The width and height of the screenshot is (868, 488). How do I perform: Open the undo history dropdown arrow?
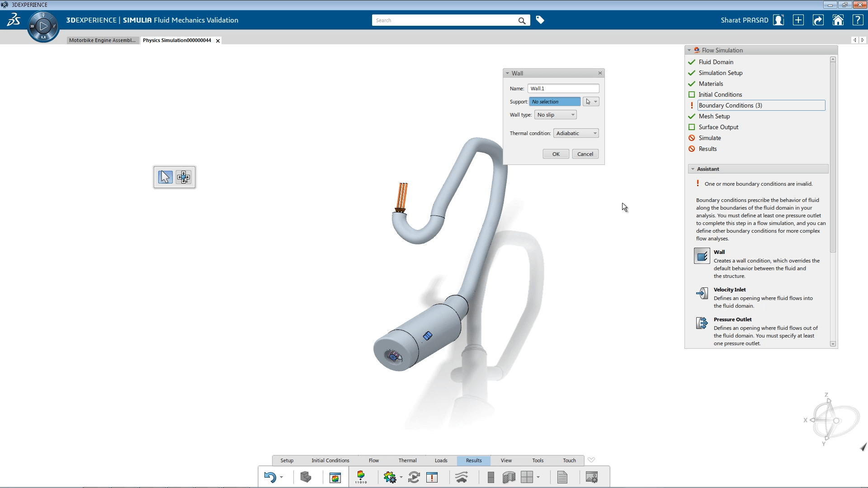click(281, 478)
